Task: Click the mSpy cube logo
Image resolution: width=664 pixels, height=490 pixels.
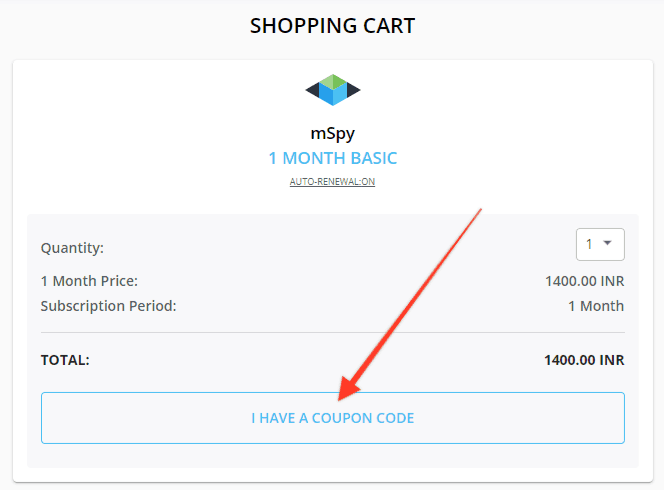Action: (333, 90)
